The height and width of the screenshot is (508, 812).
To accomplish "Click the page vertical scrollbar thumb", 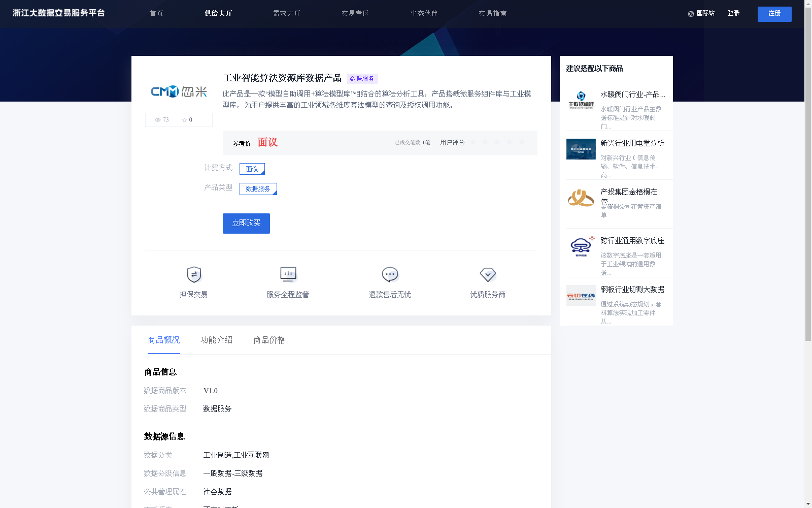I will (x=808, y=174).
